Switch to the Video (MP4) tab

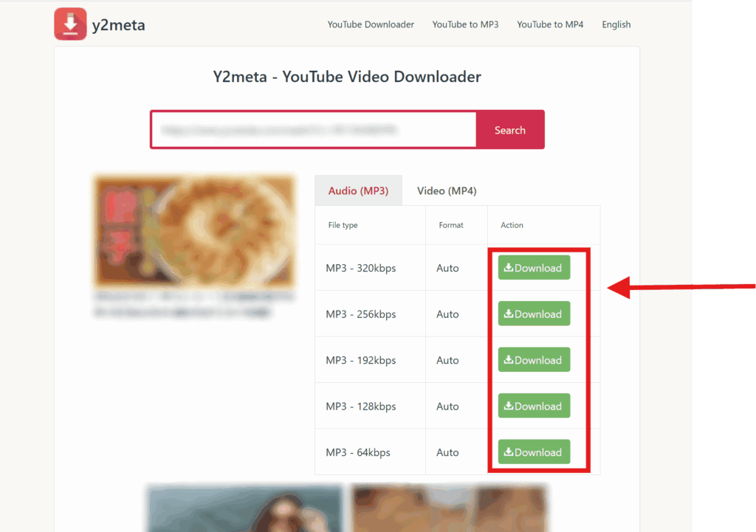447,190
